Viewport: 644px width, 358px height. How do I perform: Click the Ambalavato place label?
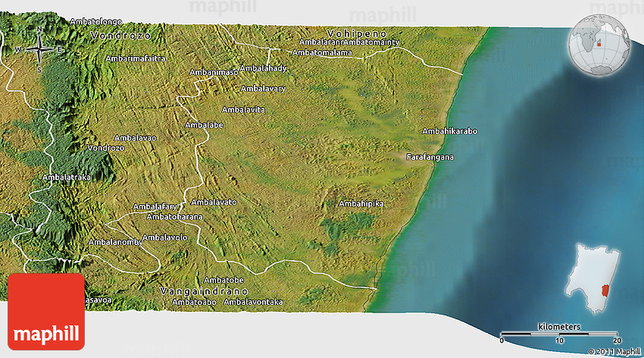click(x=214, y=202)
